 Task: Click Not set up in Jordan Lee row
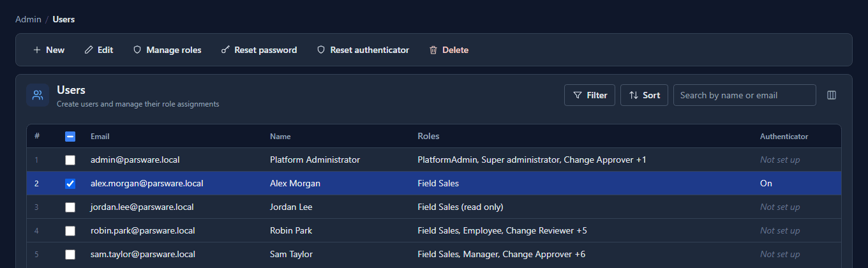[x=780, y=207]
